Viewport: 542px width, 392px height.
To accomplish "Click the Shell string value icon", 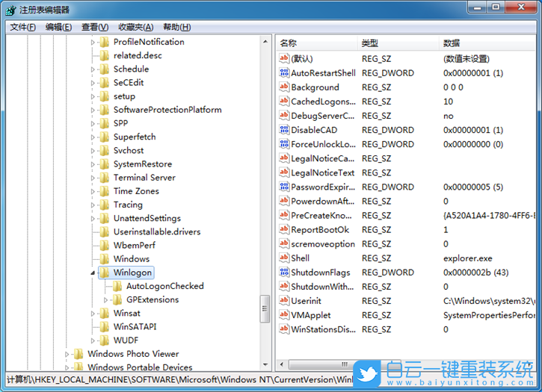I will coord(284,258).
